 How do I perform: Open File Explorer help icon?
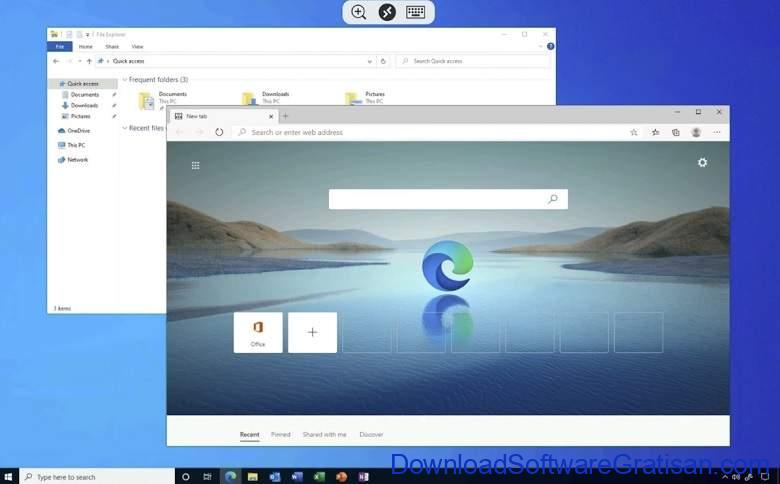(551, 46)
